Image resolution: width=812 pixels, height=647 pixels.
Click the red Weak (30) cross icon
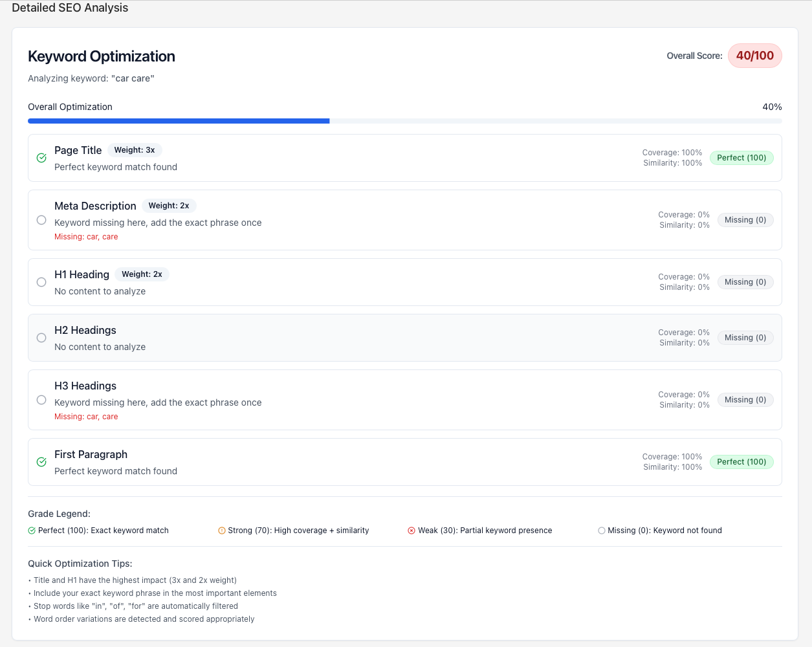411,530
